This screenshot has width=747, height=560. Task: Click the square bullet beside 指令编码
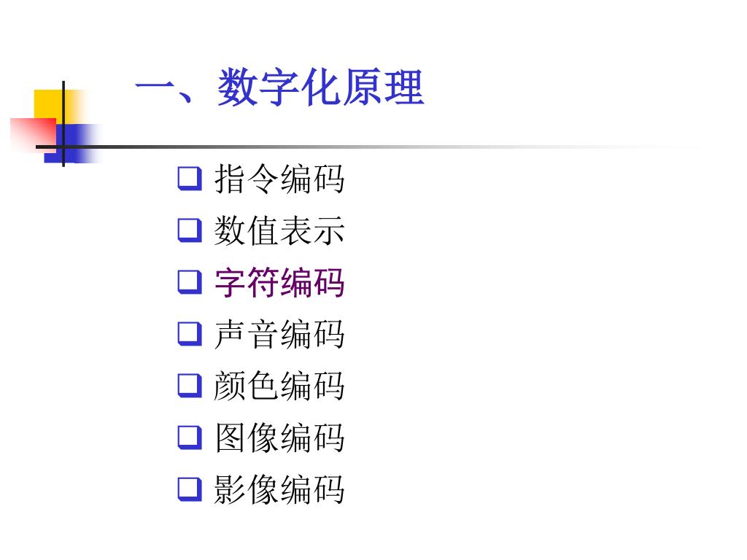click(190, 179)
